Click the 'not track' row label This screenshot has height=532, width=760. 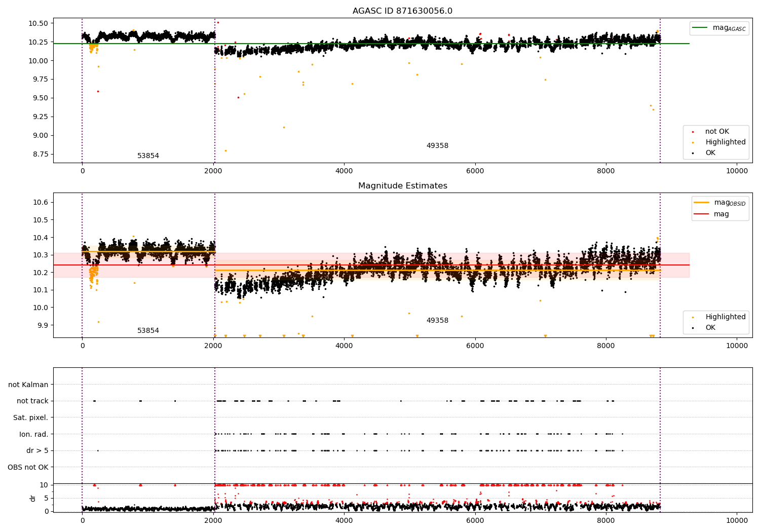[x=32, y=401]
